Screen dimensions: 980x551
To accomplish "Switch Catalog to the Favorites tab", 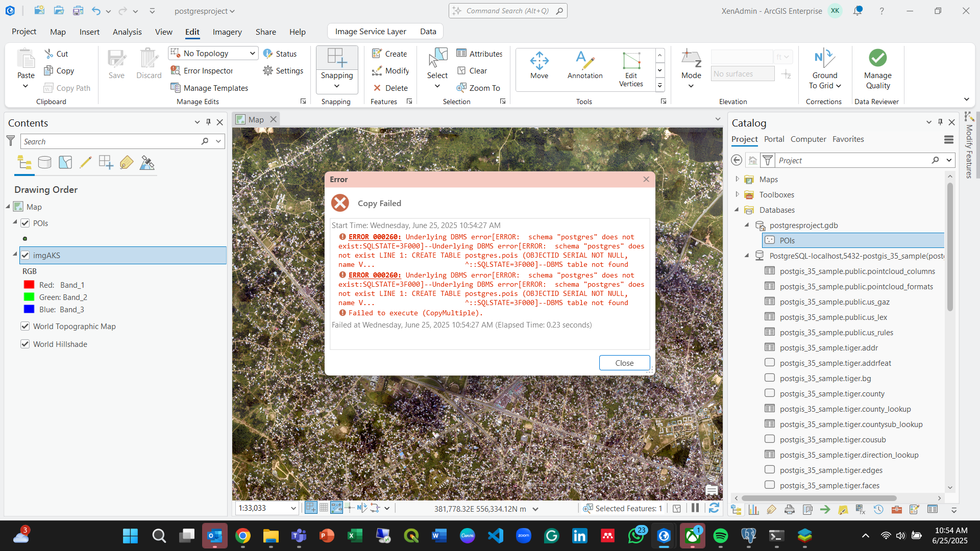I will pos(848,139).
